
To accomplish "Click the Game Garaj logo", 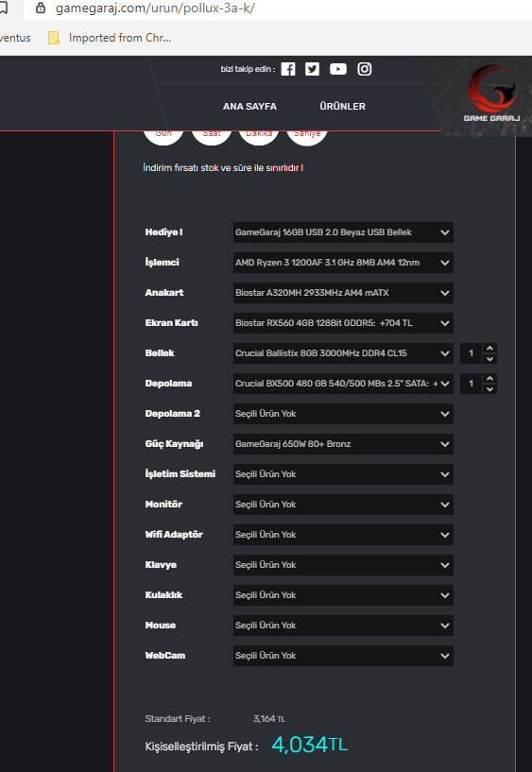I will pyautogui.click(x=491, y=93).
